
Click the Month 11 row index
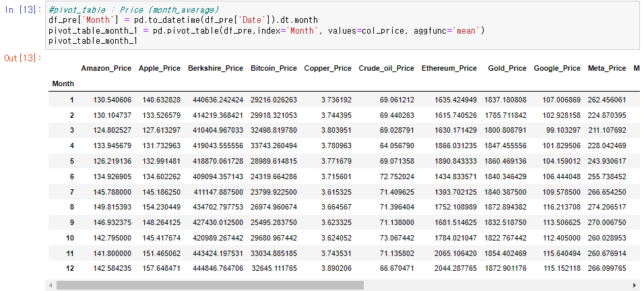[70, 253]
